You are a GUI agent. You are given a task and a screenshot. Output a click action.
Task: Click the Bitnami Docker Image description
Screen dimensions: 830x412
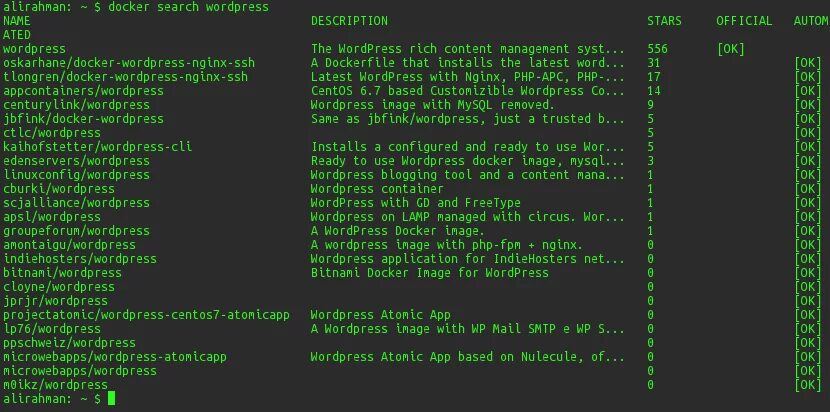pyautogui.click(x=430, y=273)
